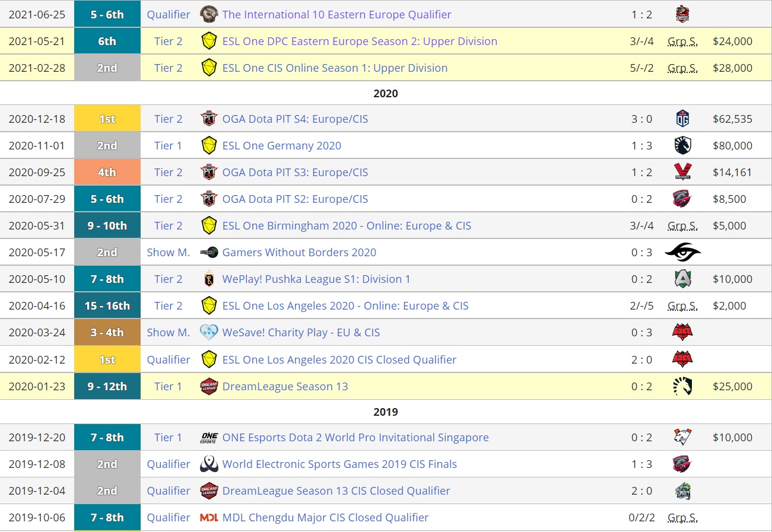Click Grp S. in ESL One Birmingham row
Screen dimensions: 772x532
[682, 226]
